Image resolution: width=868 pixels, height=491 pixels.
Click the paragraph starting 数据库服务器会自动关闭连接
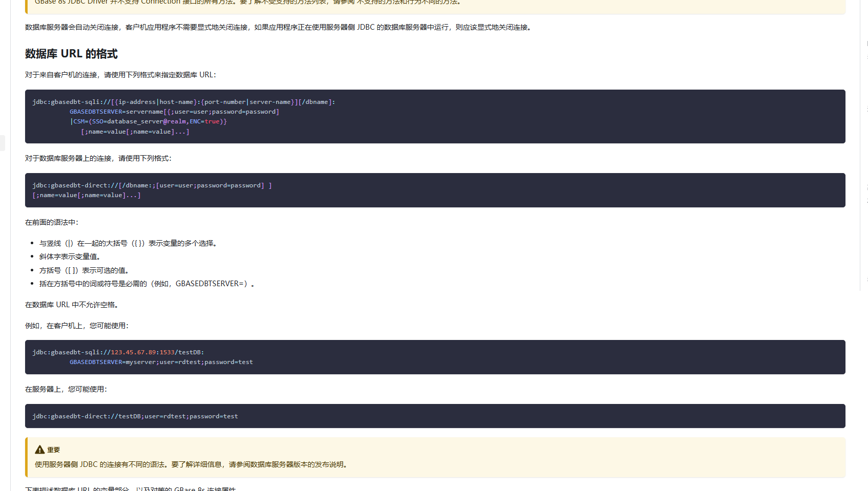click(x=279, y=27)
